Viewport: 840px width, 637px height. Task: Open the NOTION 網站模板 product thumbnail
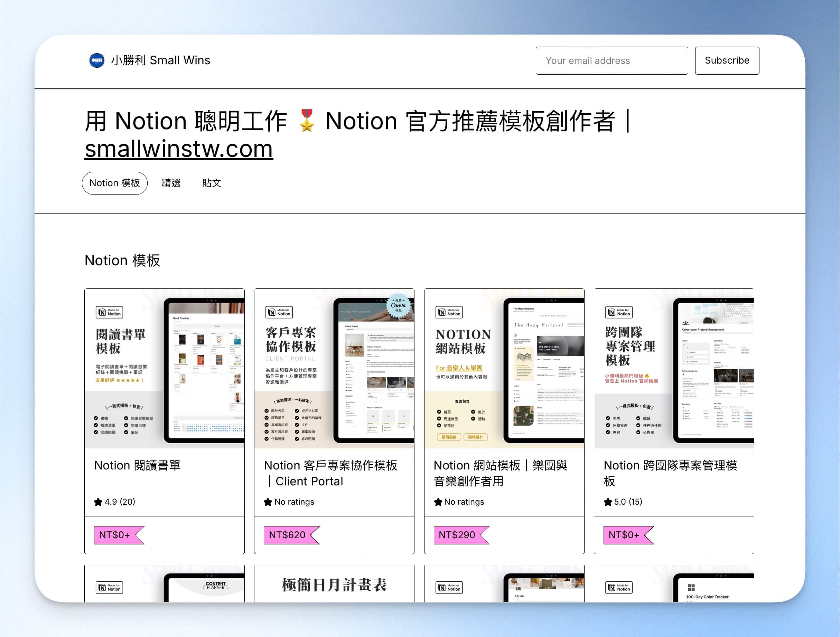(504, 368)
